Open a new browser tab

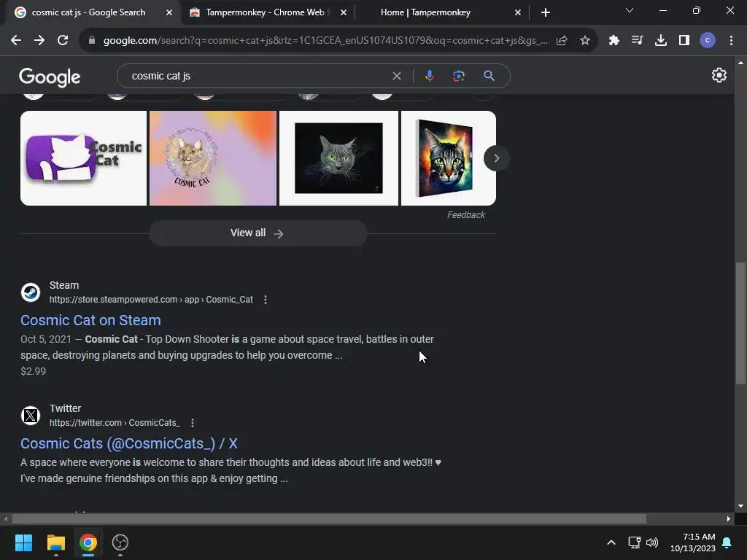click(x=546, y=13)
